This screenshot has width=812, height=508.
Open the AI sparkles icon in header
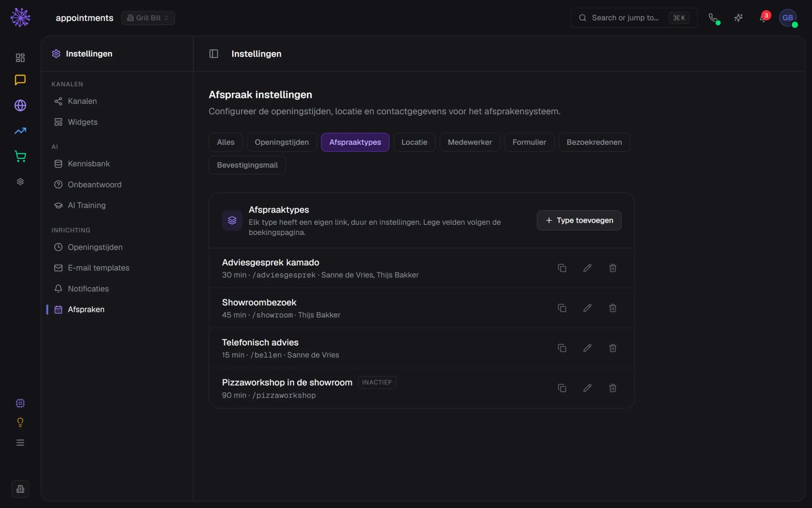point(738,18)
